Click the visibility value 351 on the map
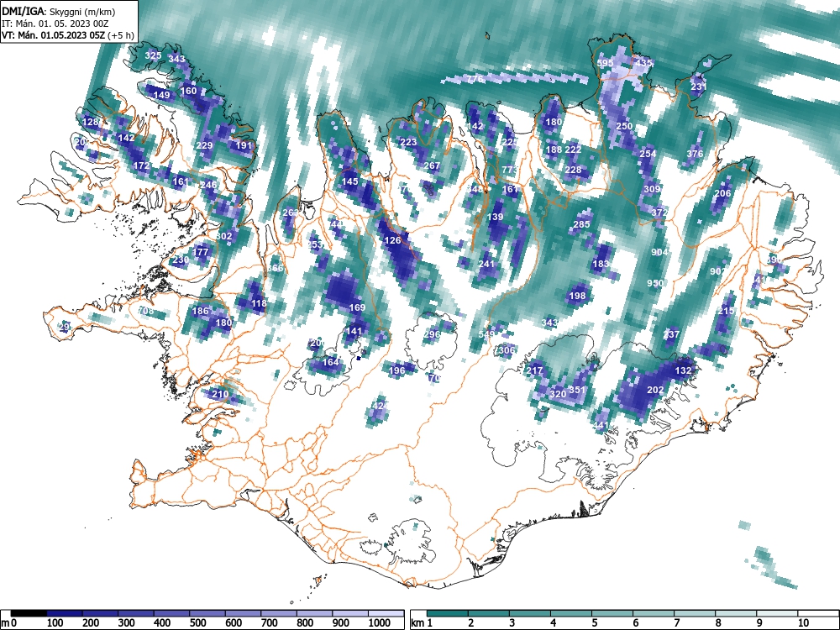The height and width of the screenshot is (630, 840). 578,390
